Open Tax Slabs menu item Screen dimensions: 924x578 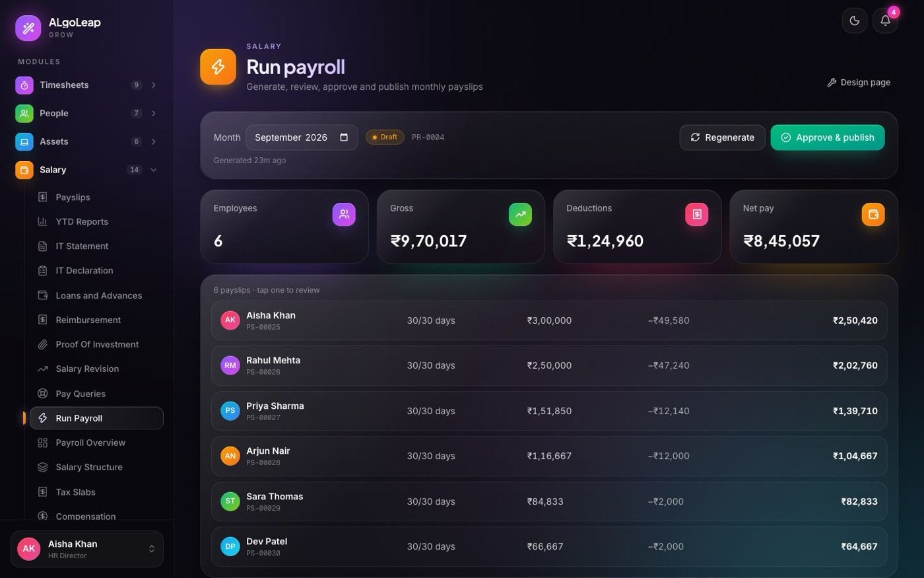(x=96, y=492)
